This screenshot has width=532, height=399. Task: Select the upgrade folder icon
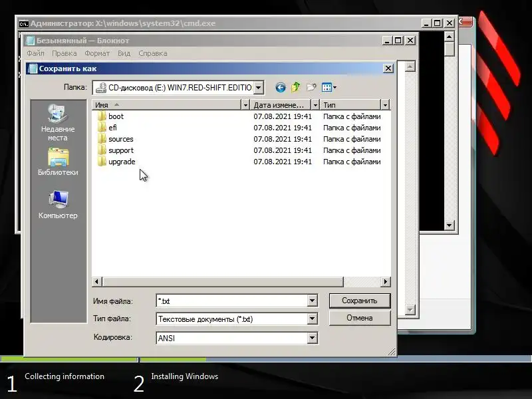coord(102,162)
